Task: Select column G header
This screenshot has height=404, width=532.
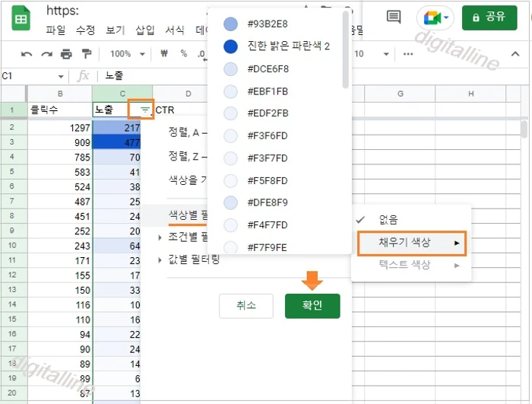Action: 400,94
